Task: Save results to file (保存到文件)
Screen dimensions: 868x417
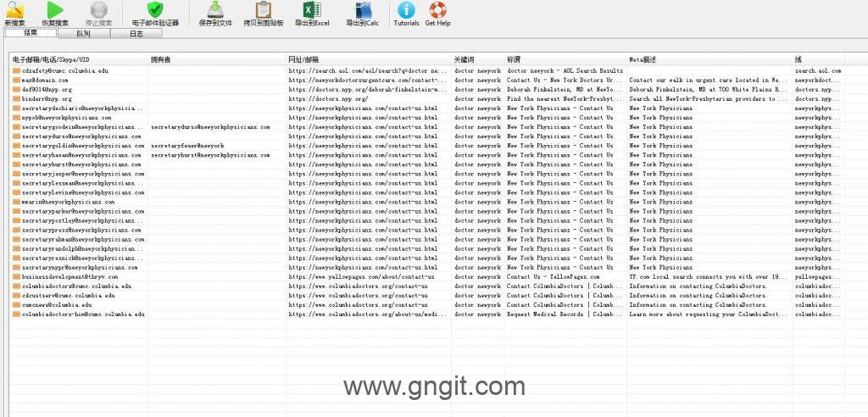Action: click(215, 13)
